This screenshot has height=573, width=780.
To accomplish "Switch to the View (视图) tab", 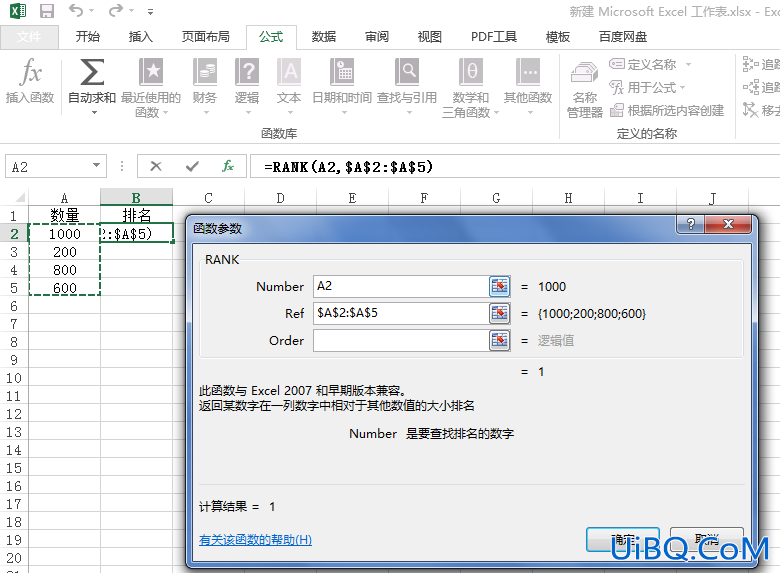I will pyautogui.click(x=429, y=37).
